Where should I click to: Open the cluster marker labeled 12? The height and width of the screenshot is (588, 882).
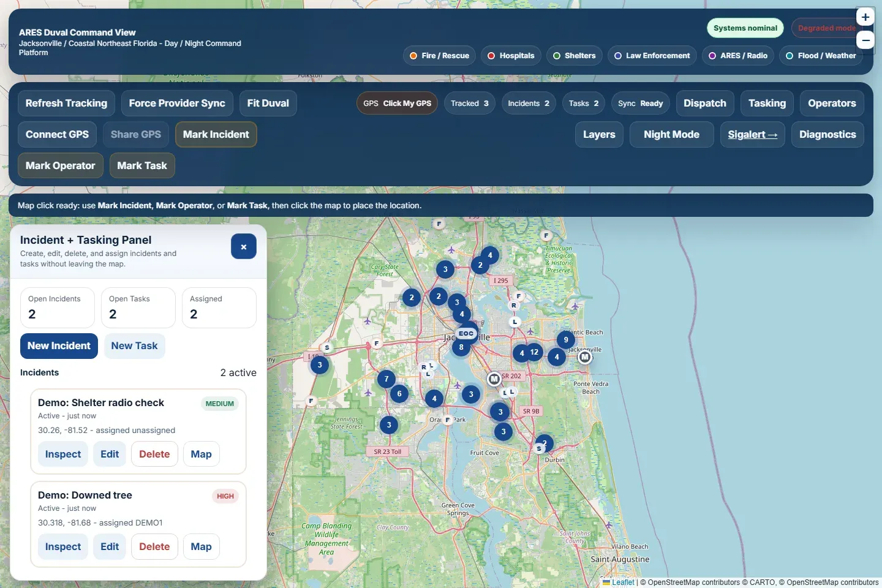tap(534, 352)
